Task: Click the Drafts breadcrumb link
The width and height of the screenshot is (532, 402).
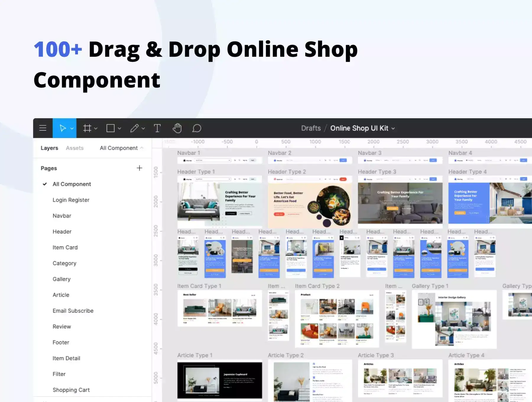Action: (311, 128)
